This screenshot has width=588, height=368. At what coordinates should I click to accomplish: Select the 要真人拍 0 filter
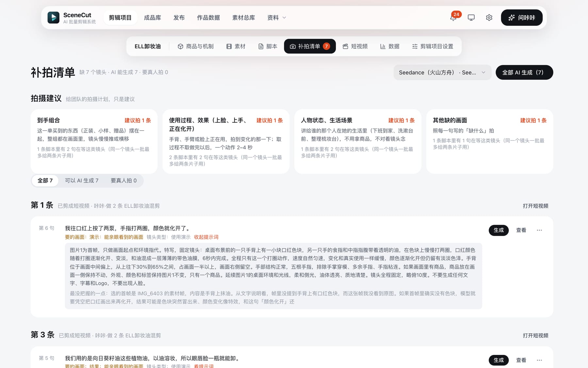123,181
